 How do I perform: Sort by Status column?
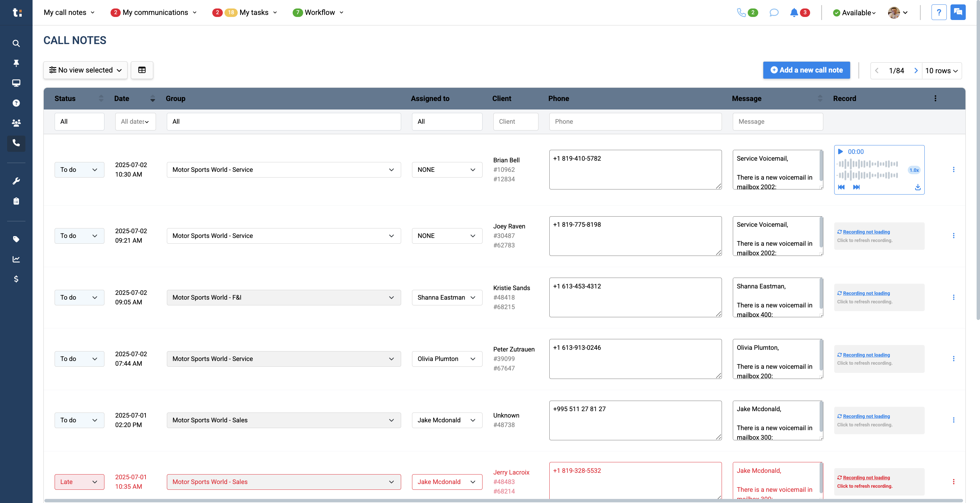101,99
